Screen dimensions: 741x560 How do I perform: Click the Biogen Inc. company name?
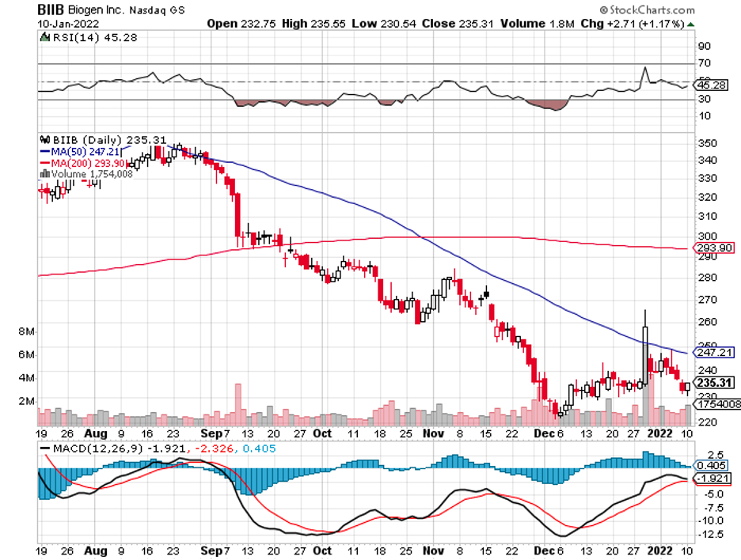tap(96, 10)
